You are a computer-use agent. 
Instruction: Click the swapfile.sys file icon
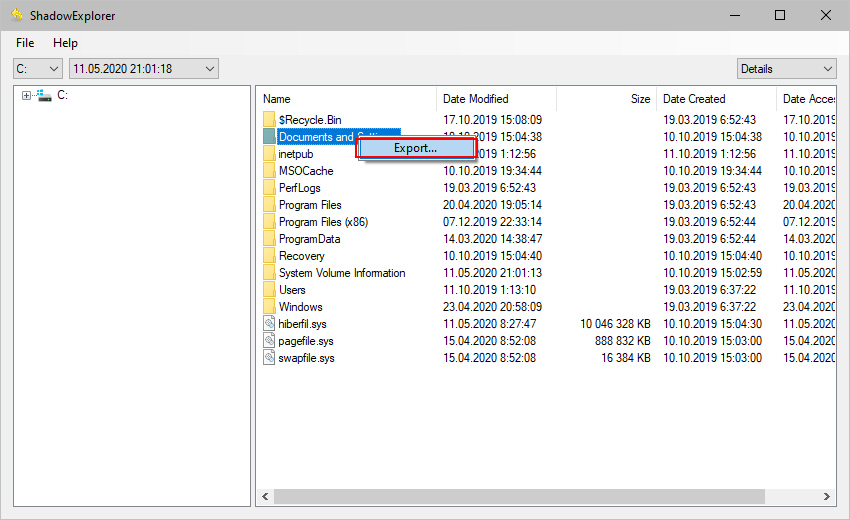[x=269, y=358]
